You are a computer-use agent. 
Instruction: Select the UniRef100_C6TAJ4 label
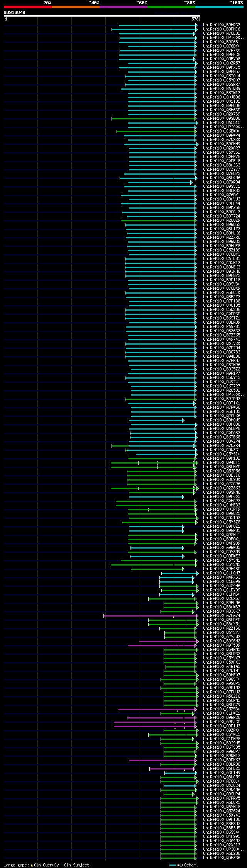pyautogui.click(x=222, y=76)
